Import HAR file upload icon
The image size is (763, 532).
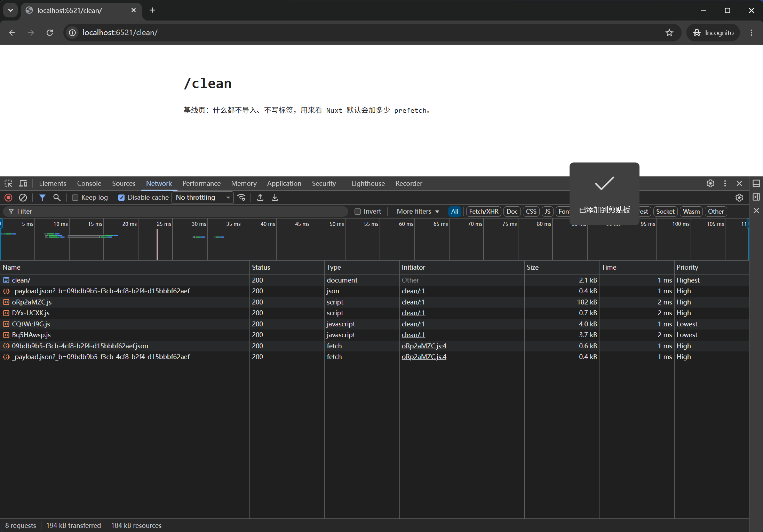coord(260,198)
